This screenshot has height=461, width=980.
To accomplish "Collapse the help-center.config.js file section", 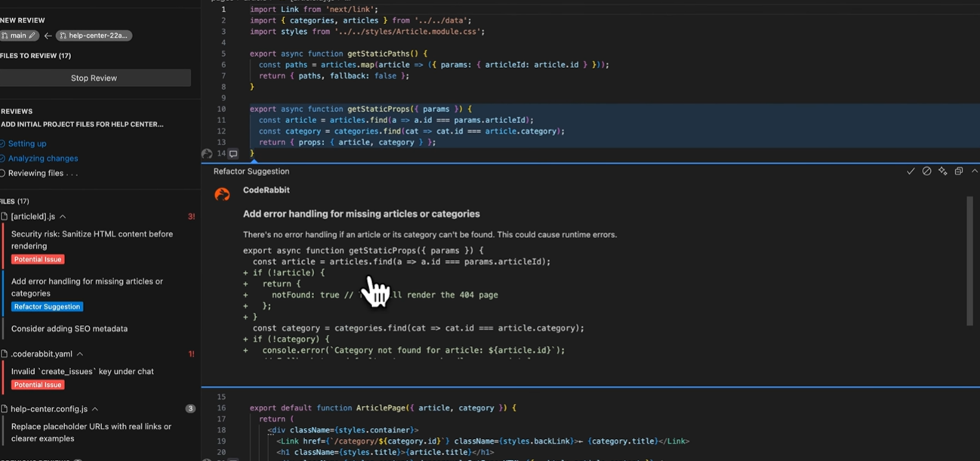I will [x=95, y=409].
